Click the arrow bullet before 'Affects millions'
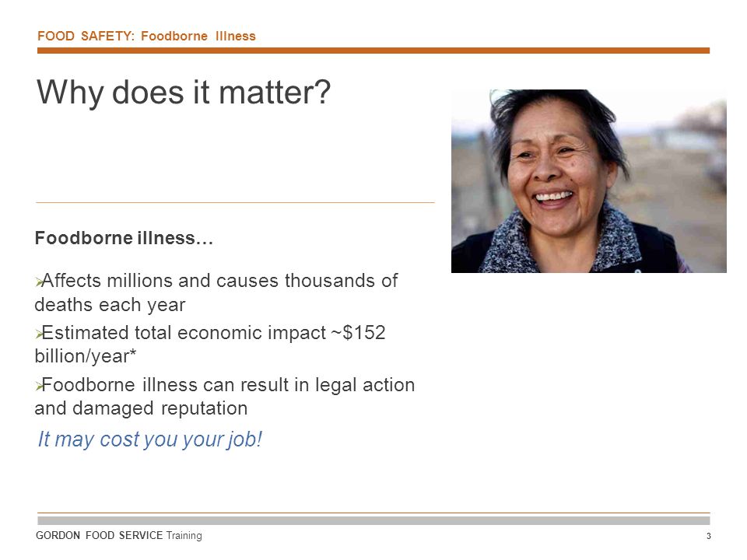Screen dimensions: 747x560 39,282
